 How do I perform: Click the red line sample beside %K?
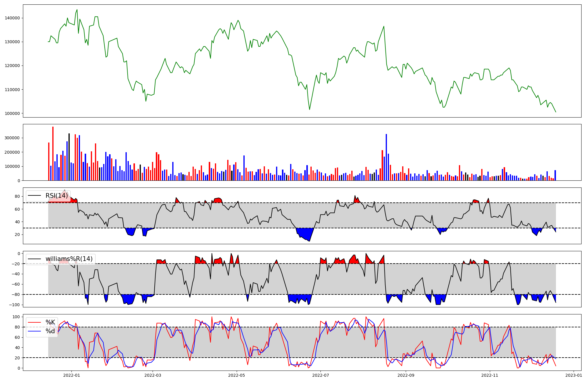coord(35,322)
